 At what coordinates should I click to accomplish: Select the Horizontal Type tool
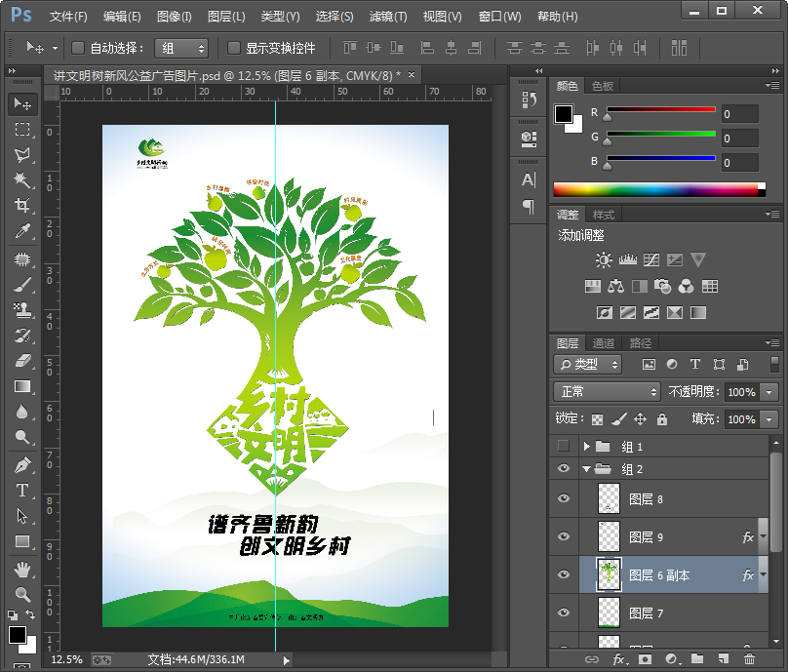pyautogui.click(x=21, y=490)
